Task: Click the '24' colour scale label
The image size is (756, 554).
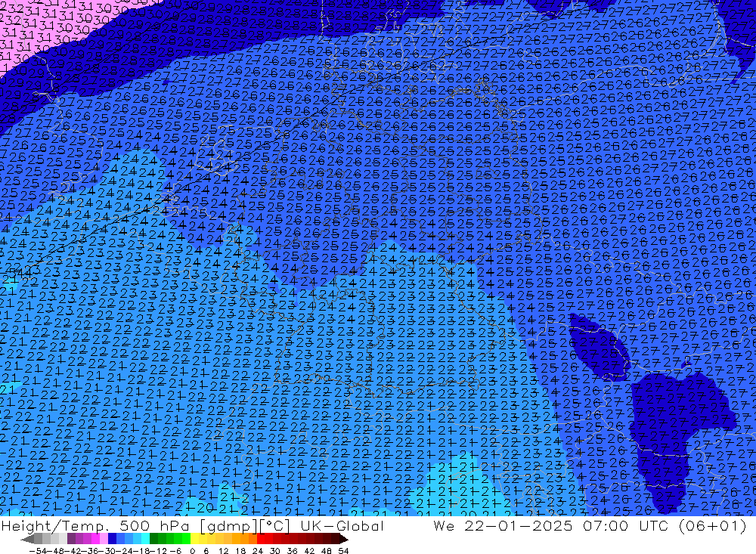Action: [258, 551]
